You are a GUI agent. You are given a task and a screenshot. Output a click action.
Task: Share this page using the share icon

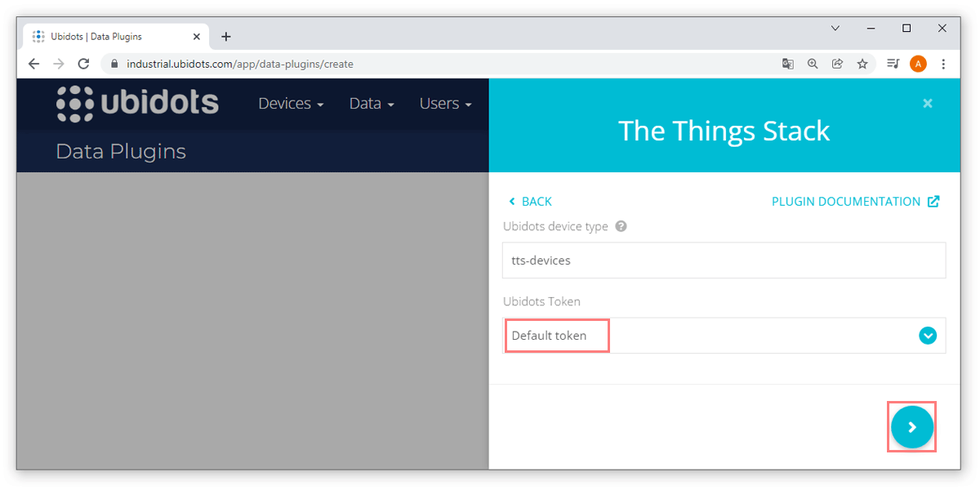pos(837,64)
